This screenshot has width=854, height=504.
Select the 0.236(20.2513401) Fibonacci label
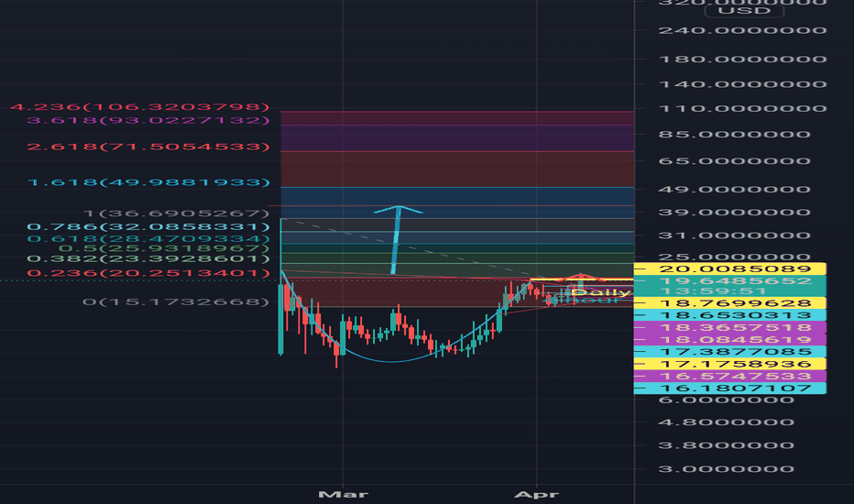[148, 273]
